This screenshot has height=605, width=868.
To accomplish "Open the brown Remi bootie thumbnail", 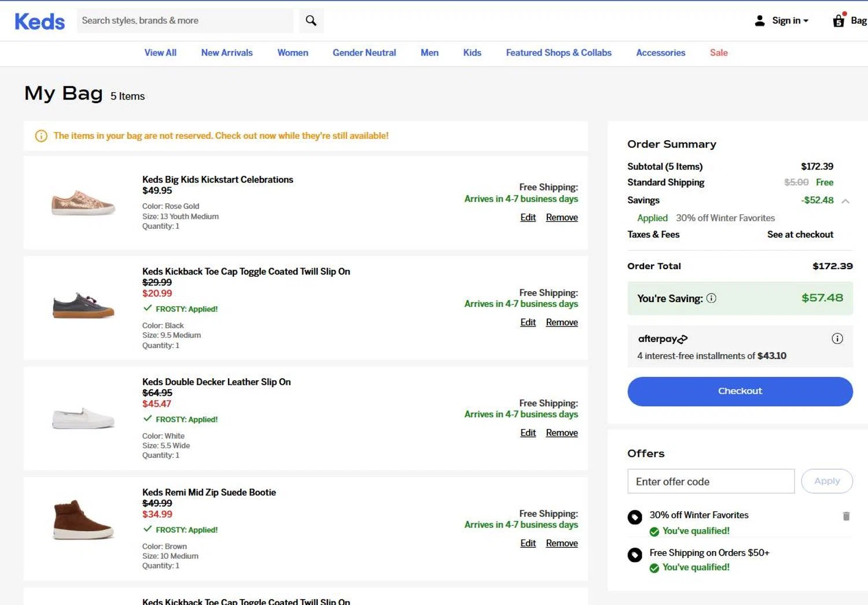I will coord(83,519).
